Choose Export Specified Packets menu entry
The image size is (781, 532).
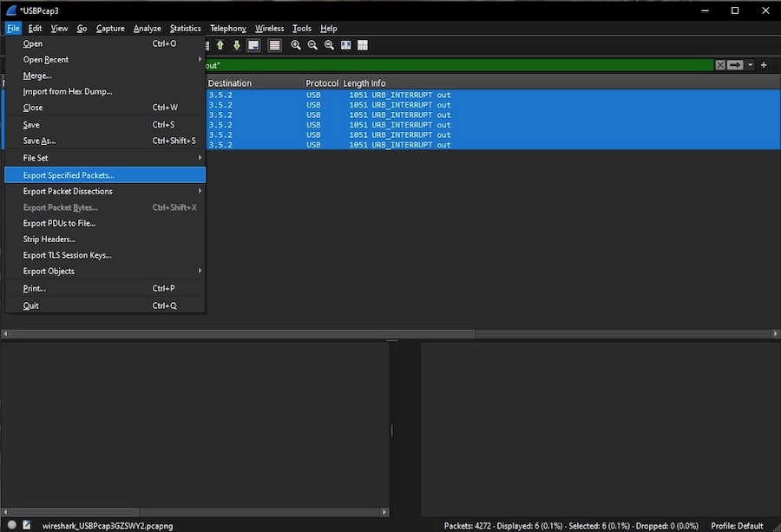point(105,174)
